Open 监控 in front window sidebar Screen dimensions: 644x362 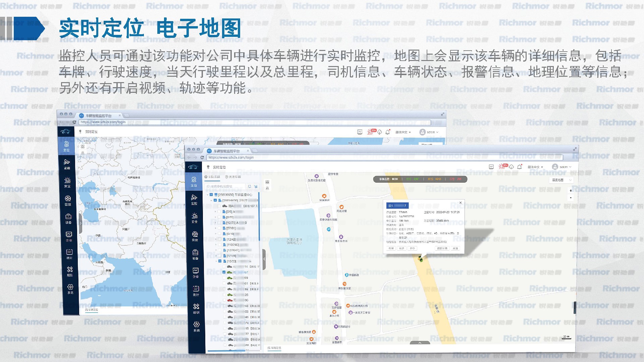[x=194, y=199]
